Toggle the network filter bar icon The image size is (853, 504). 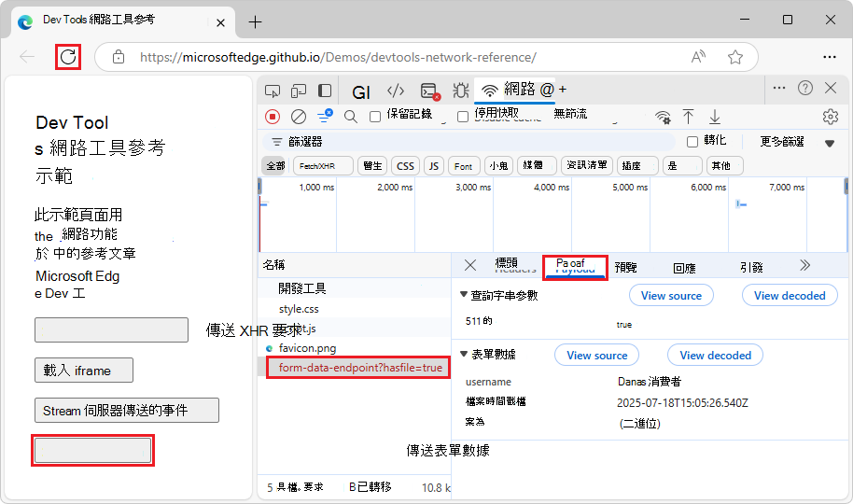click(326, 116)
